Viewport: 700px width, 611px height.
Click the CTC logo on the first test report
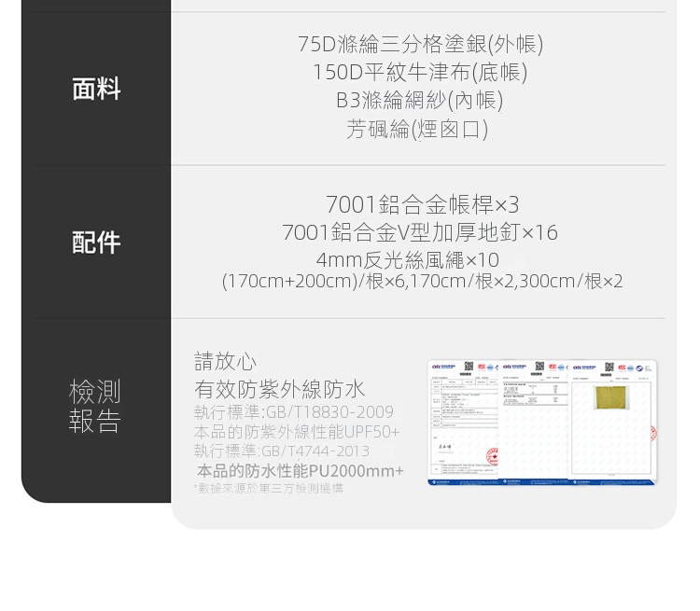click(x=441, y=368)
